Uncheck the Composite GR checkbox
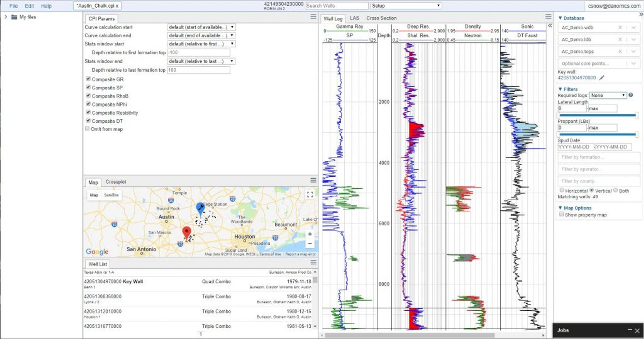This screenshot has width=644, height=339. (88, 79)
